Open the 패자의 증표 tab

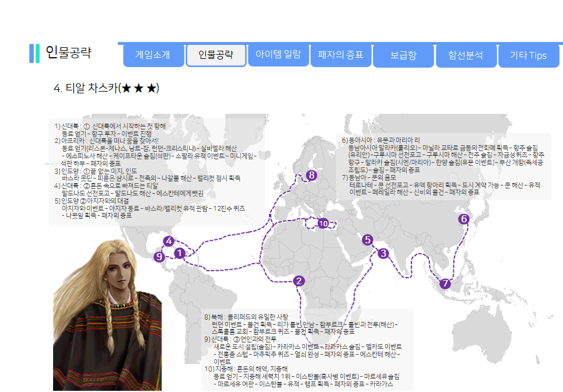[341, 55]
